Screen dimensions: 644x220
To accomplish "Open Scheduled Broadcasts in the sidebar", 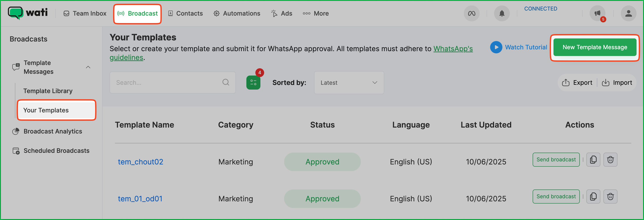I will (56, 151).
